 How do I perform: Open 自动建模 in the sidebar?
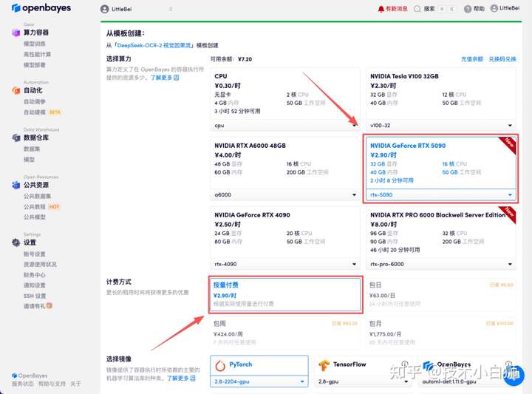[34, 112]
